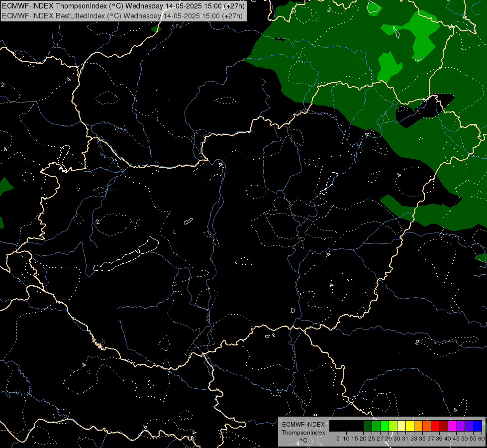
Task: Click the °C unit label in legend
Action: point(303,441)
